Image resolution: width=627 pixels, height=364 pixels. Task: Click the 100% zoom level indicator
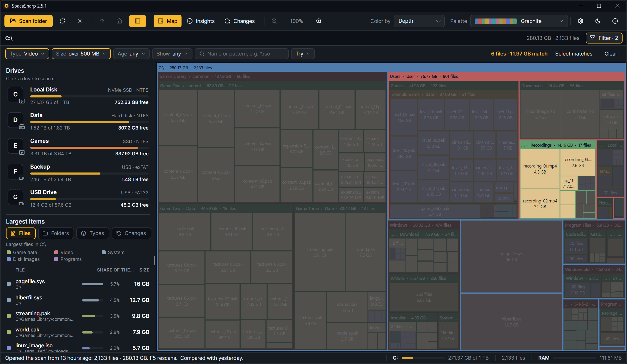click(x=297, y=21)
